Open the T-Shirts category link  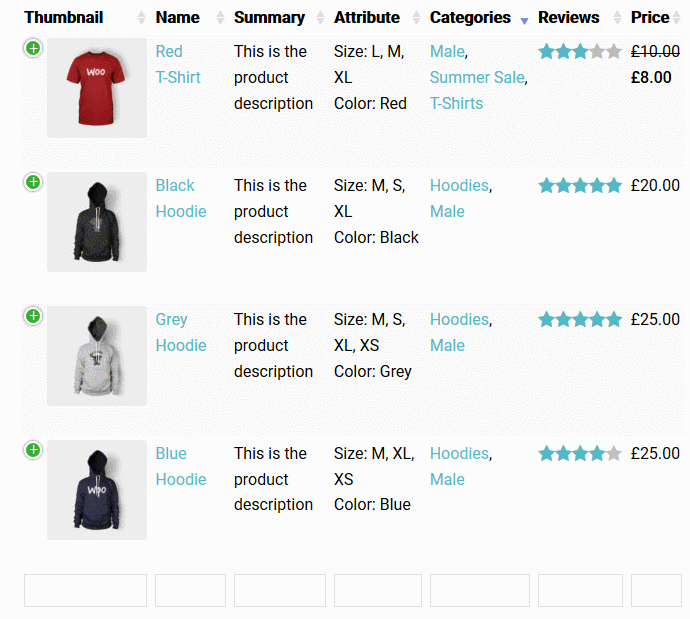click(x=456, y=103)
